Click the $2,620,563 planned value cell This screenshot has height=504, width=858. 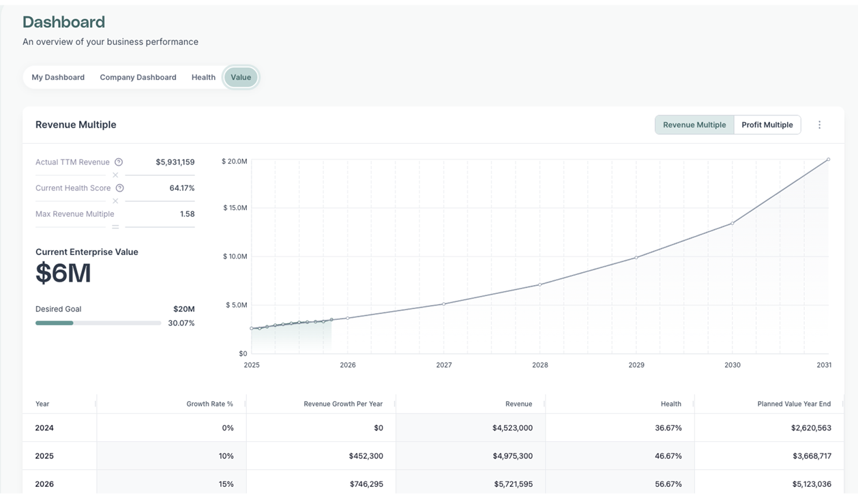coord(769,428)
